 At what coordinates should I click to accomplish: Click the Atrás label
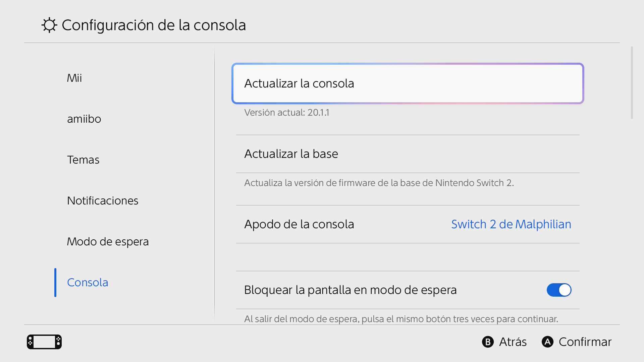[x=513, y=342]
